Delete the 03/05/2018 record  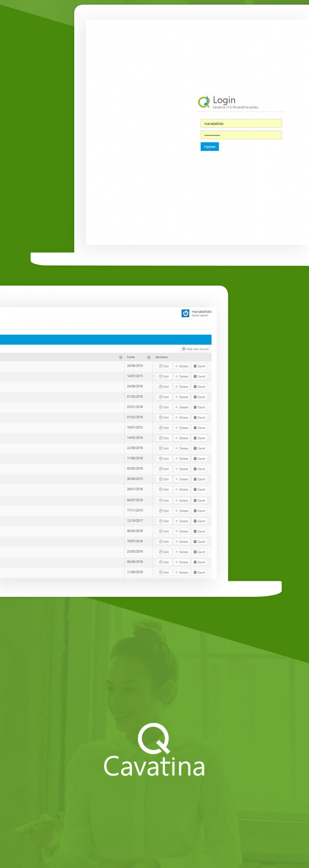tap(182, 469)
